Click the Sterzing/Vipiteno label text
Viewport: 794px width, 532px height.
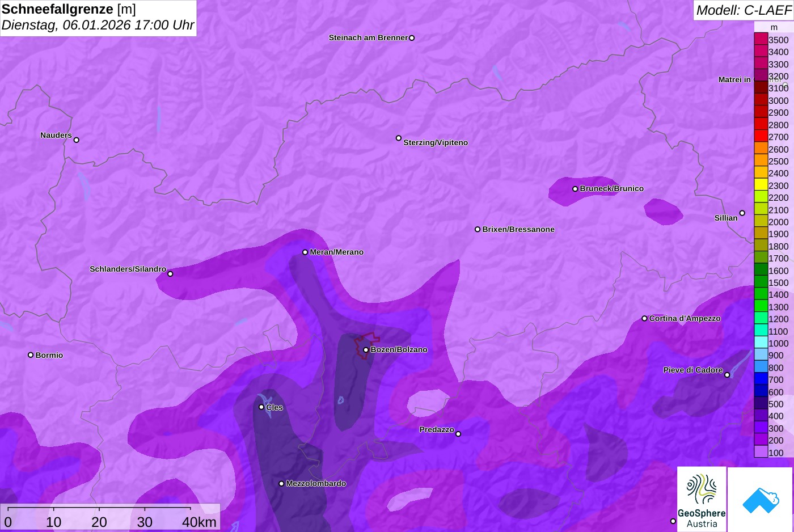(x=436, y=143)
